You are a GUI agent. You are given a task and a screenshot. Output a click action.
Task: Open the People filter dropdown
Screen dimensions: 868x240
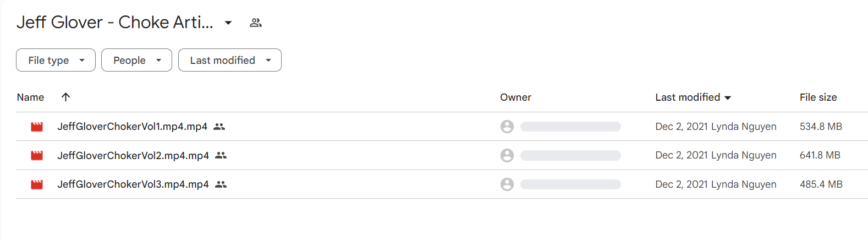136,60
